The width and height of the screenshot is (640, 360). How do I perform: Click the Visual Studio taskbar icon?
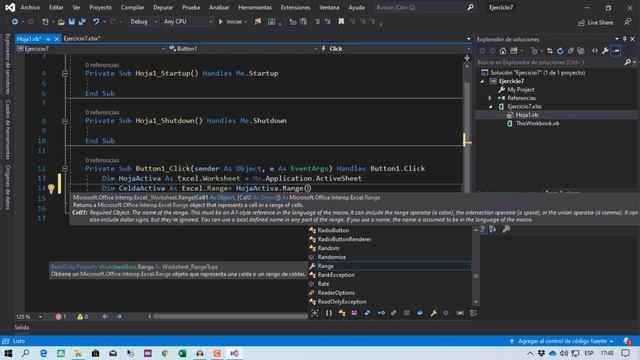[234, 353]
